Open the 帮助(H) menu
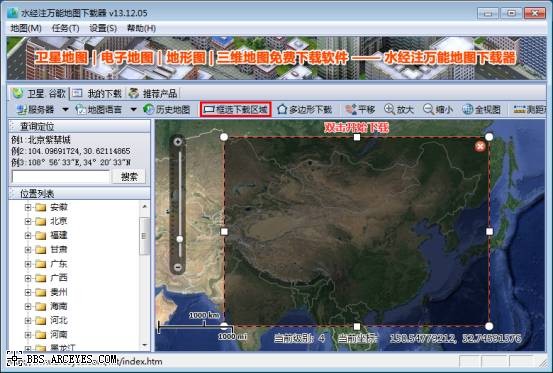 141,28
